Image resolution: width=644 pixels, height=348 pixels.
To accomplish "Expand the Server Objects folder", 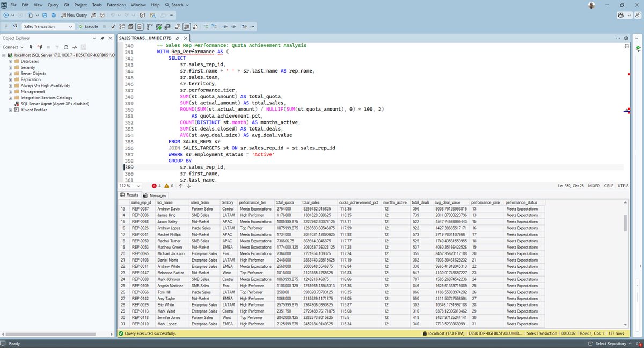I will coord(10,73).
